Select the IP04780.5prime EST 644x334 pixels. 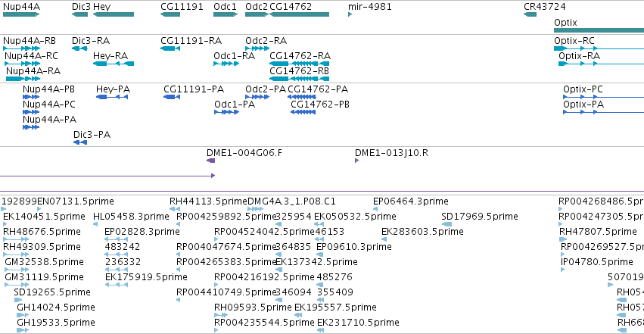point(597,263)
